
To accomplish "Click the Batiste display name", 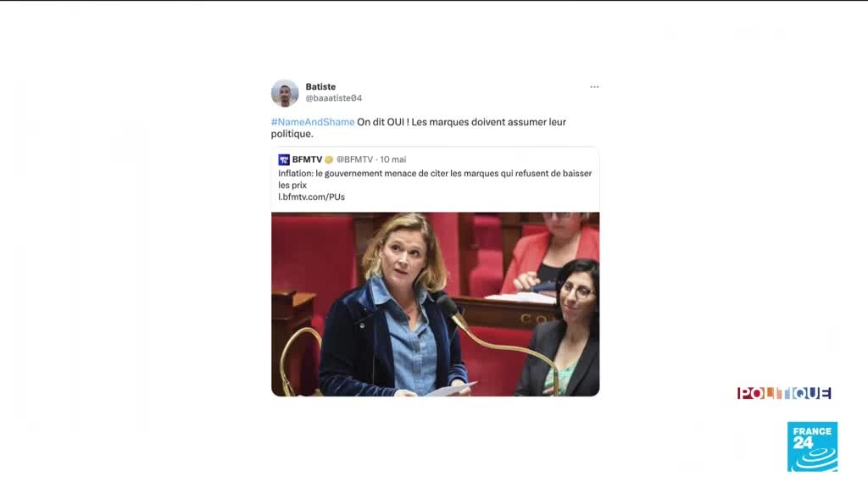I will pyautogui.click(x=320, y=86).
